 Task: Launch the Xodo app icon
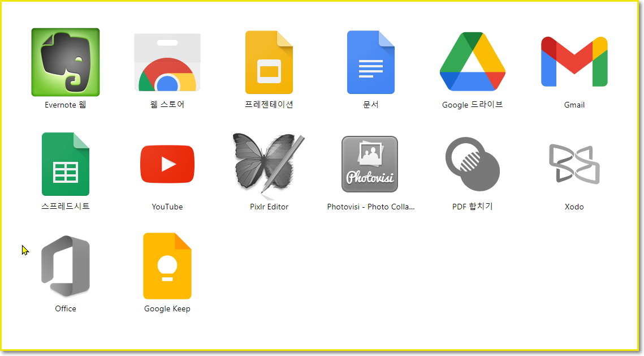(574, 164)
